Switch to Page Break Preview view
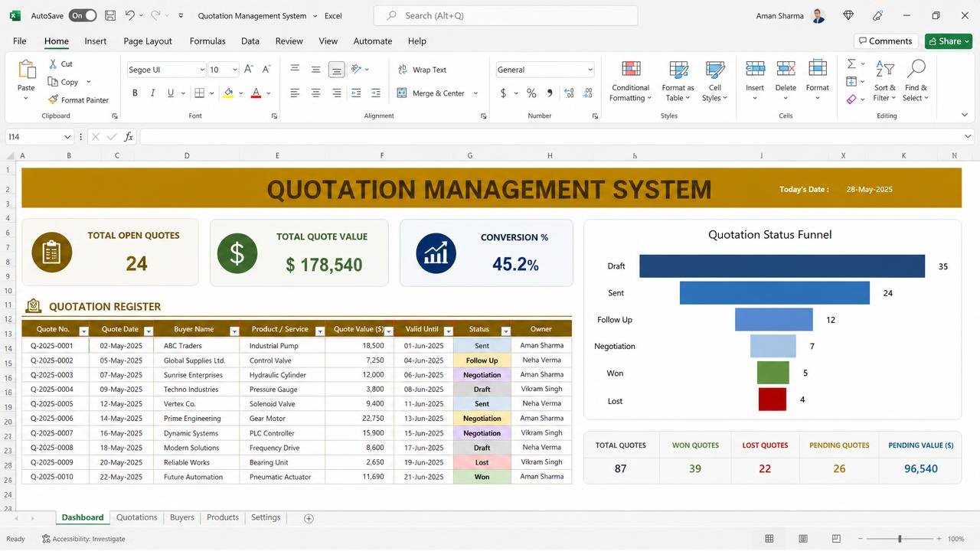Screen dimensions: 980x551 836,539
